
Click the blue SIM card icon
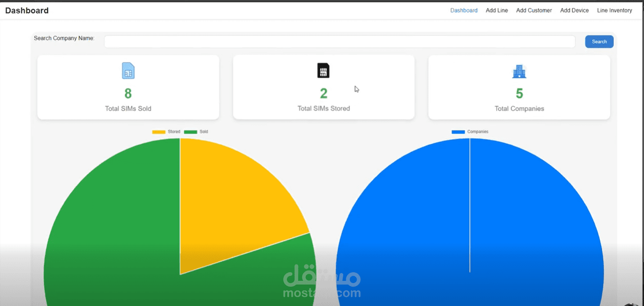[128, 71]
